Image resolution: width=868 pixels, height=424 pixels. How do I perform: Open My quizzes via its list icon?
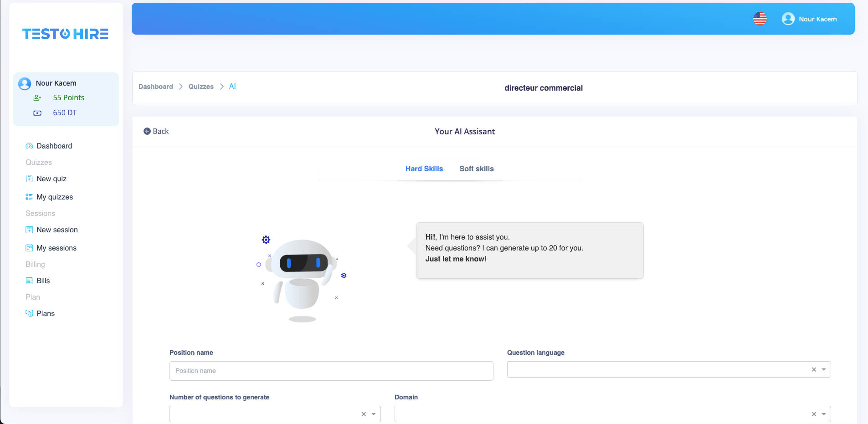29,197
